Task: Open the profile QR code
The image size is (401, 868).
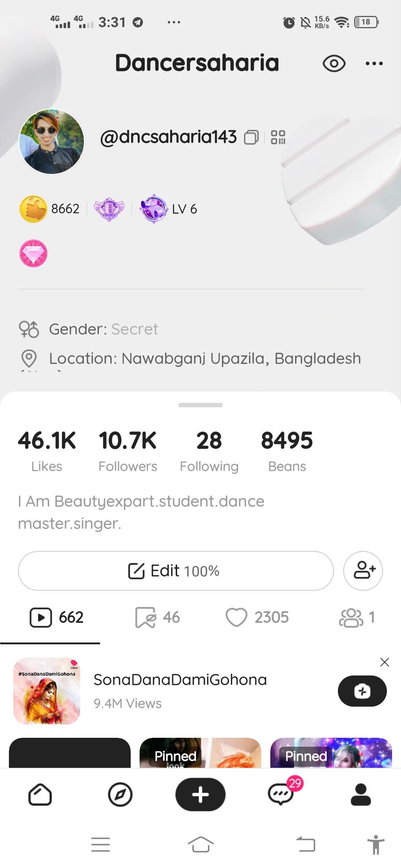Action: tap(278, 137)
